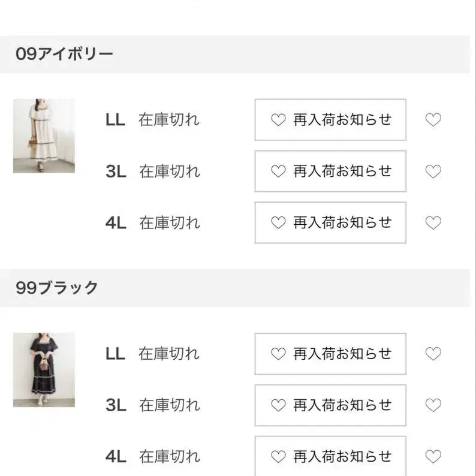Select the 09アイボリー color header
Viewport: 476px width, 476px height.
click(x=65, y=55)
